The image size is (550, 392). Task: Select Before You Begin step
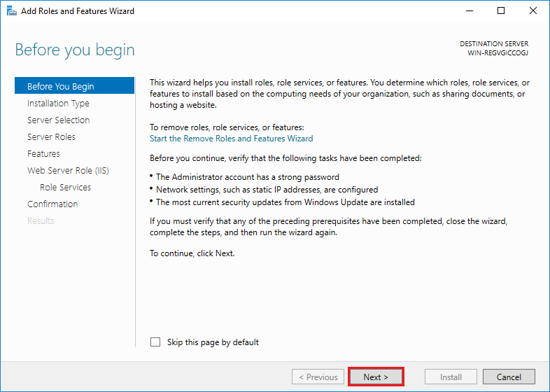click(x=60, y=87)
